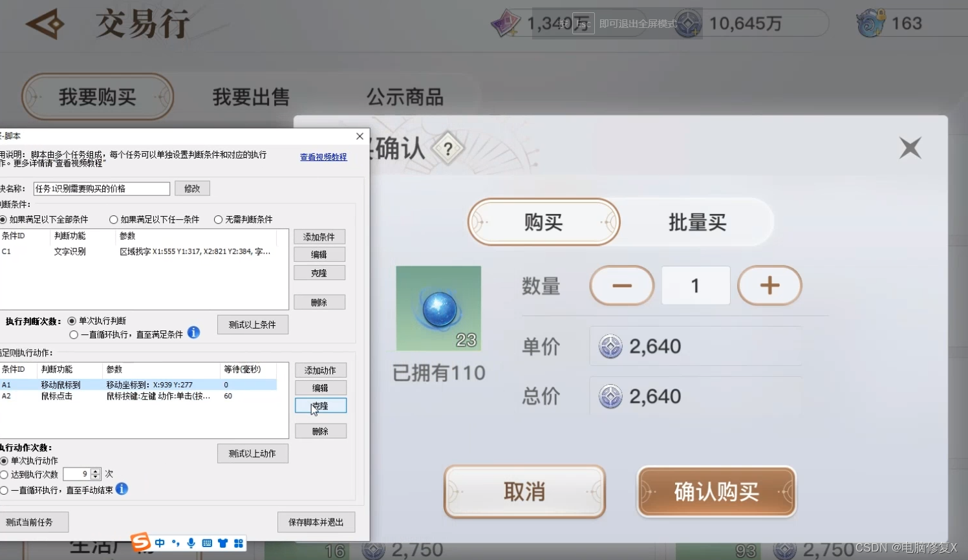Select action row A1 移动鼠标到

click(x=138, y=385)
